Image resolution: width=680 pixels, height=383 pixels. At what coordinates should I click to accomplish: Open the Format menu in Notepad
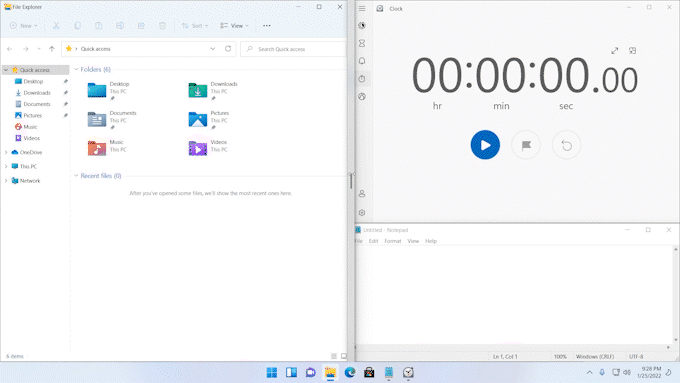click(392, 241)
